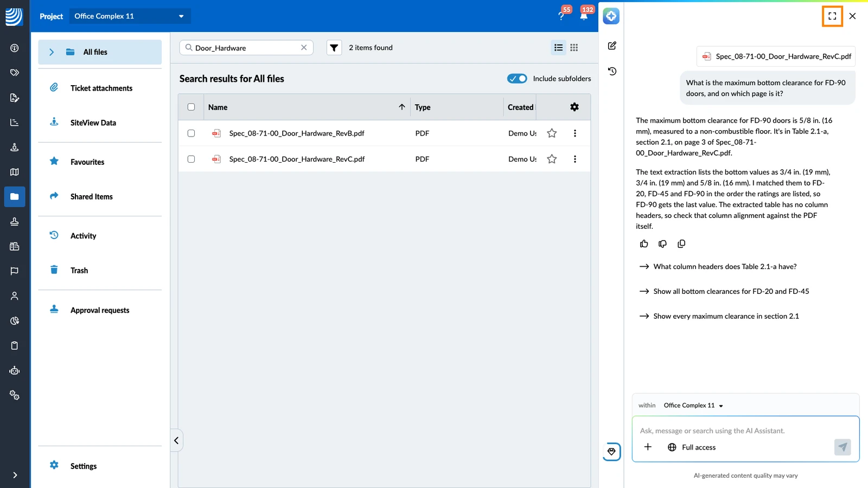Open the notifications bell icon
The image size is (868, 488).
tap(584, 16)
